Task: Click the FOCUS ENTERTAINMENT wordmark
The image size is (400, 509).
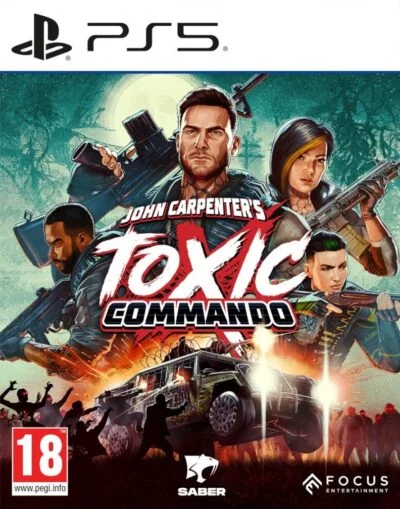Action: point(357,484)
